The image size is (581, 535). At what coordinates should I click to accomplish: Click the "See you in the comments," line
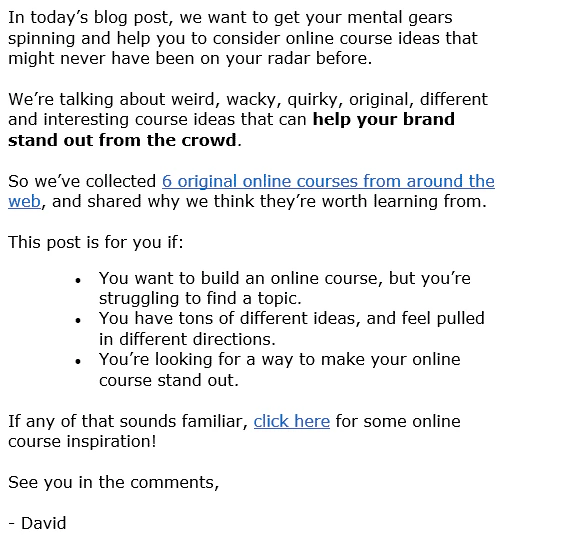click(114, 482)
